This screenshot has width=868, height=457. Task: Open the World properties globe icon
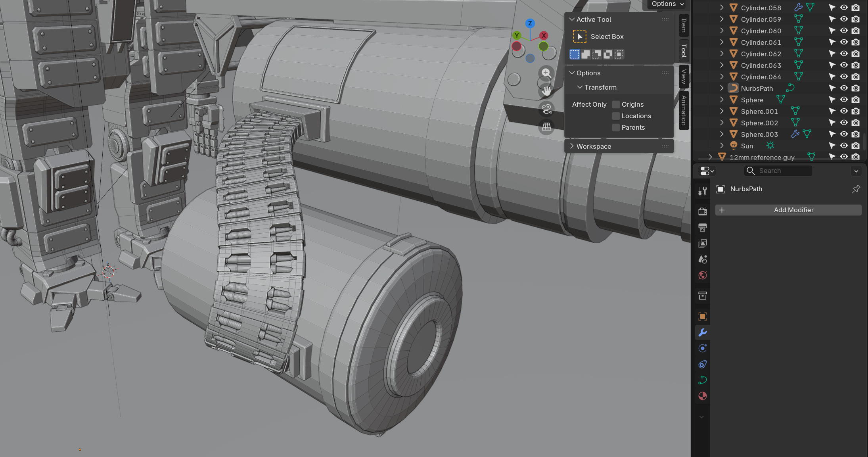[702, 275]
